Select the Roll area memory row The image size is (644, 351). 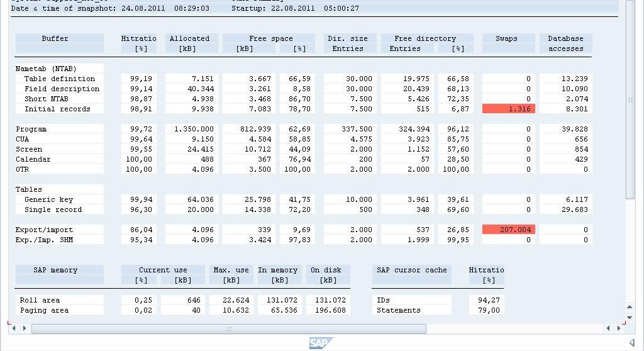click(x=40, y=300)
